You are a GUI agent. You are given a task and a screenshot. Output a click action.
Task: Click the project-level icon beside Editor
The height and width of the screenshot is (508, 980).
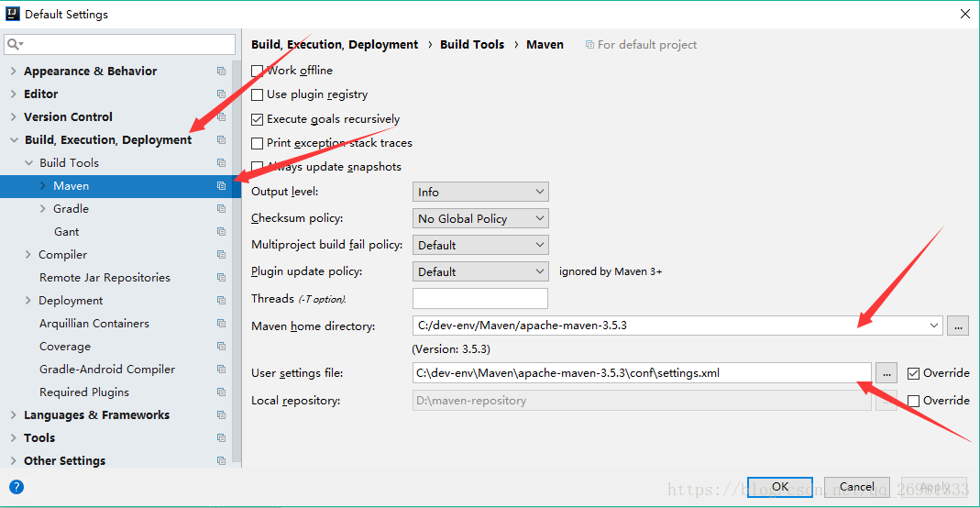pos(221,94)
